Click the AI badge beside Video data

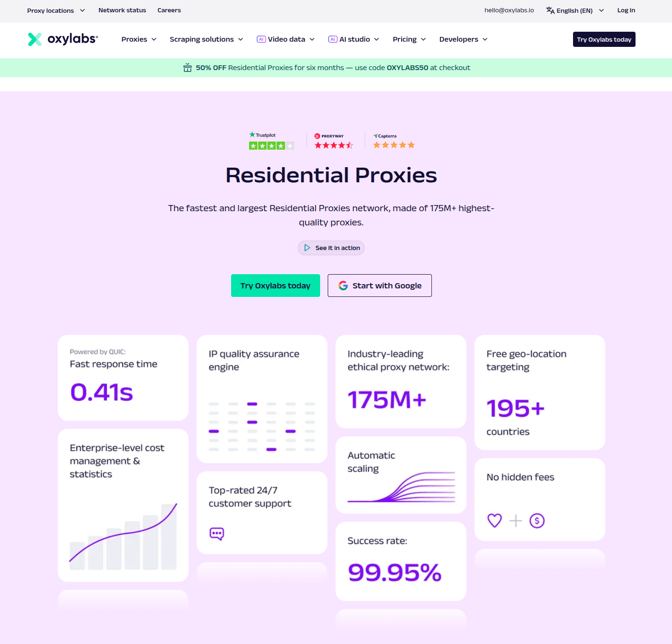click(x=261, y=39)
